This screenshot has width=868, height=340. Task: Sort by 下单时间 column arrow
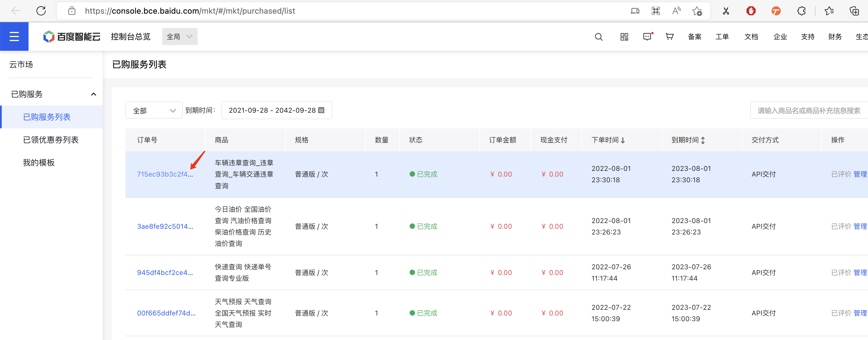pos(623,140)
